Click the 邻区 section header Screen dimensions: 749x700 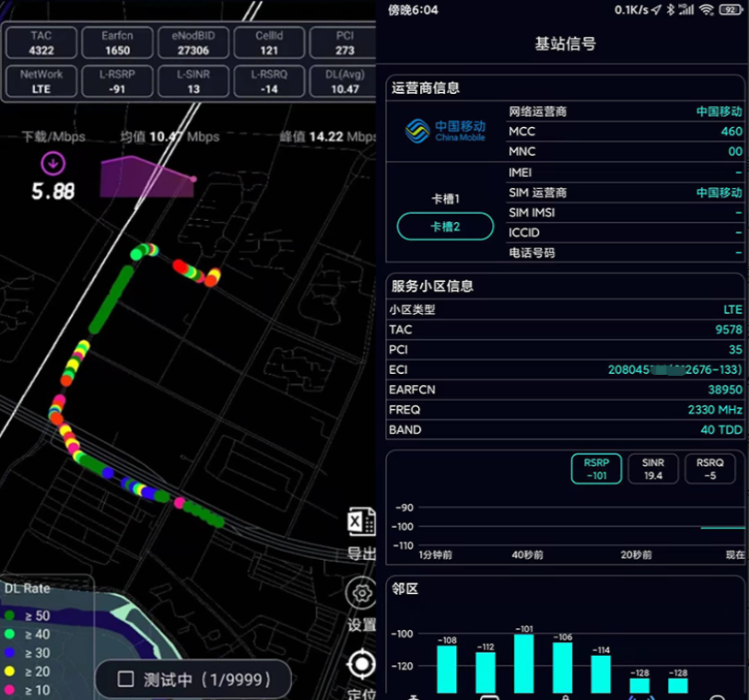pyautogui.click(x=405, y=589)
